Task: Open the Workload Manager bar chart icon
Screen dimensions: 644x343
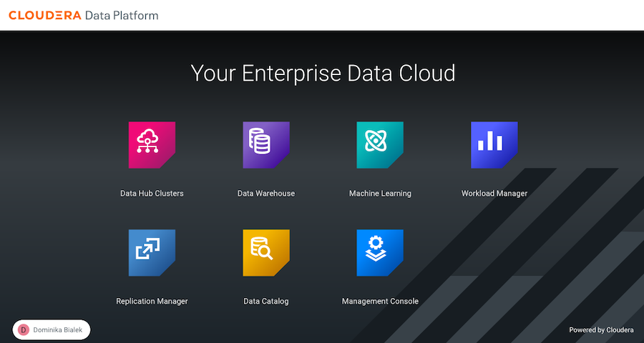Action: click(x=494, y=145)
